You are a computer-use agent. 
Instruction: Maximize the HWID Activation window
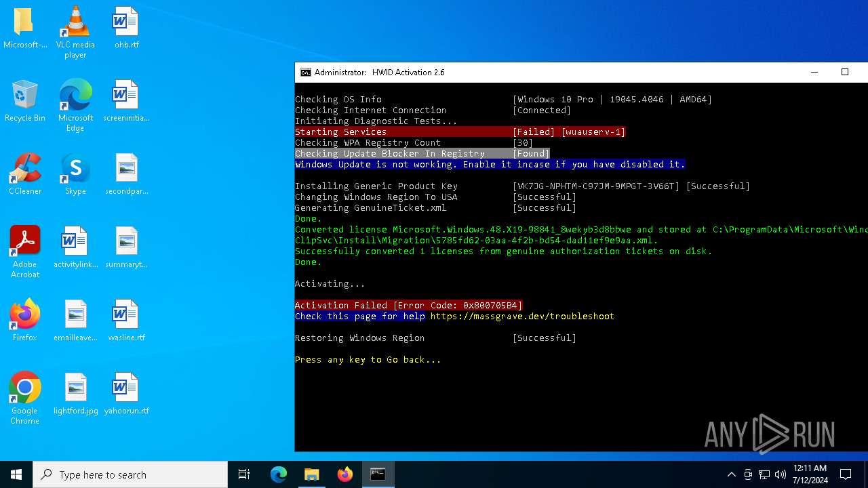click(845, 73)
